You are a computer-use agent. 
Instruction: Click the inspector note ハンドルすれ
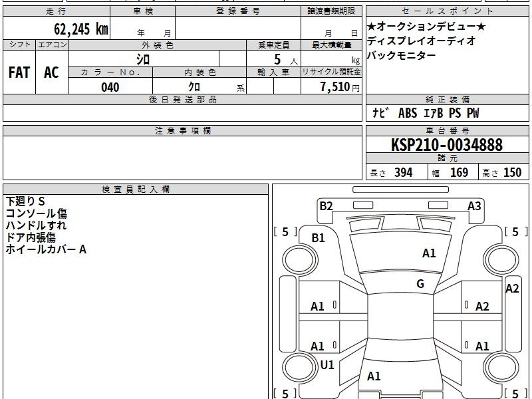point(36,225)
